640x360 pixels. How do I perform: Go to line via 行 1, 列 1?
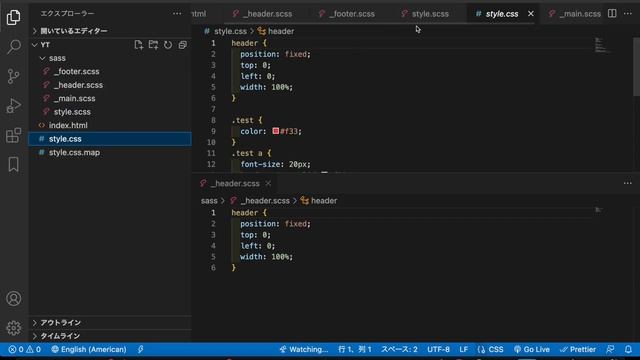click(355, 349)
